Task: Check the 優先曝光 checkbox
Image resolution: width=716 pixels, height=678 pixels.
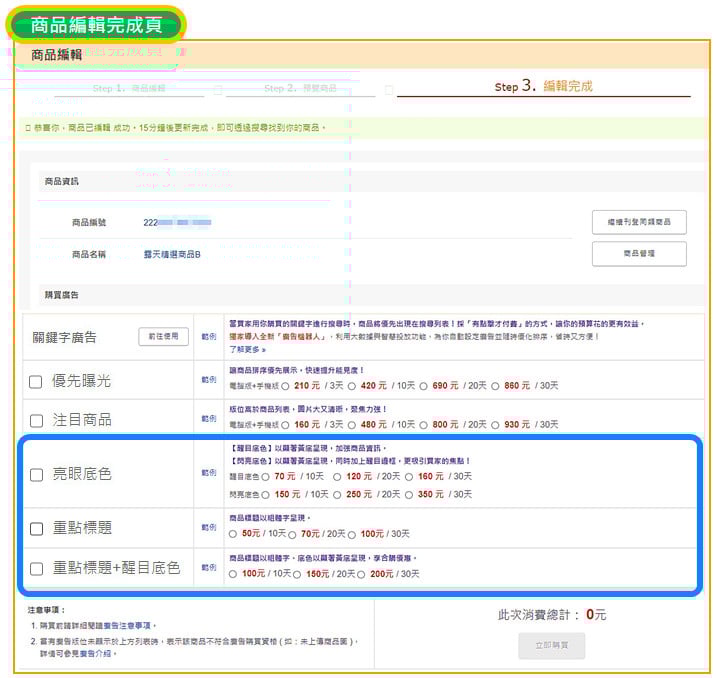Action: 36,382
